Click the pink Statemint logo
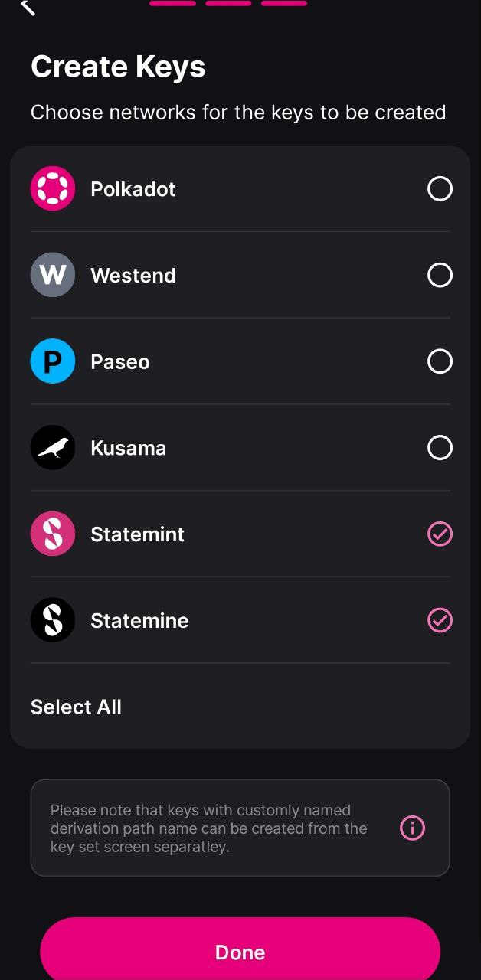This screenshot has height=980, width=481. pos(53,534)
